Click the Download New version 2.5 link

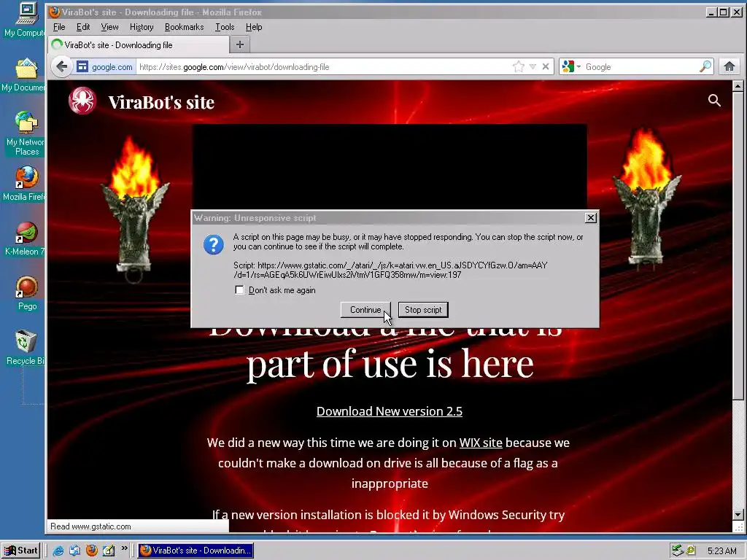tap(390, 411)
